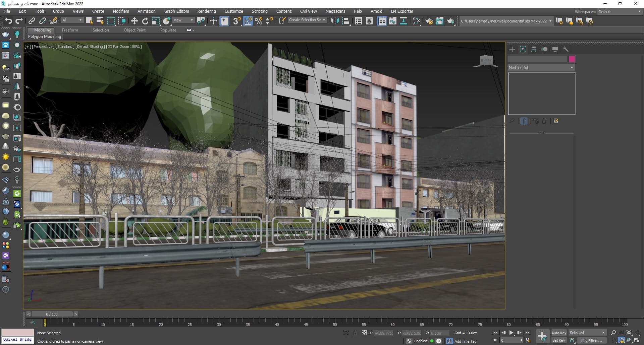This screenshot has width=644, height=345.
Task: Click the Zoom Extents All navigation icon
Action: (x=638, y=333)
